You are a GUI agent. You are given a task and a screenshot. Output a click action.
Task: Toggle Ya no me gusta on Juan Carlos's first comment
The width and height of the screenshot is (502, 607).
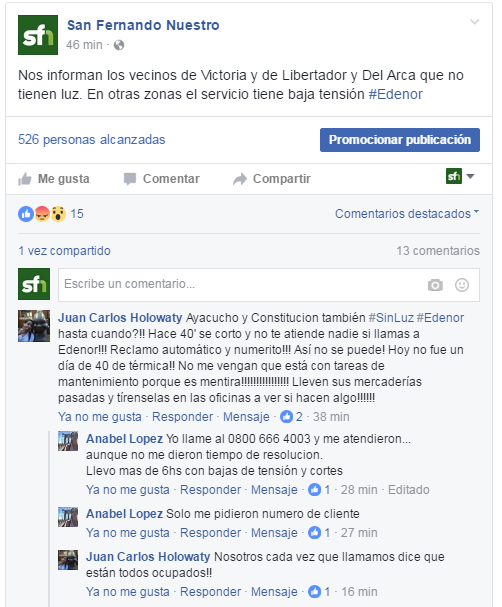point(100,417)
